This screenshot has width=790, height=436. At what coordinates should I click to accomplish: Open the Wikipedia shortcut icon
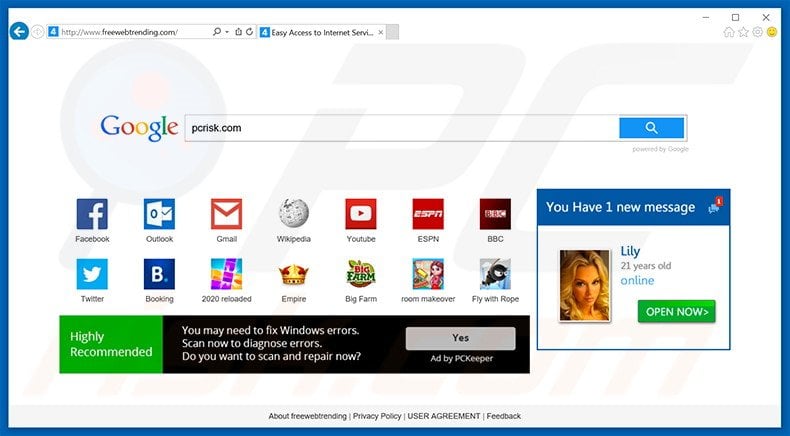(x=294, y=213)
